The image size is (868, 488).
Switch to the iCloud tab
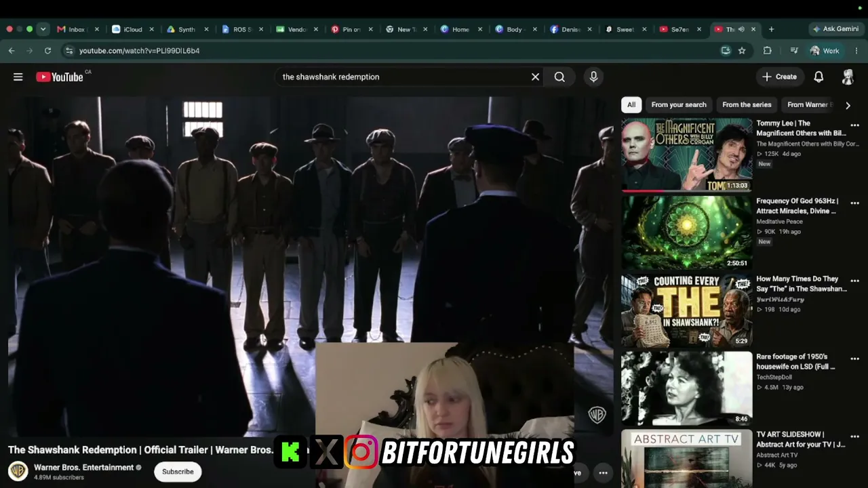click(x=134, y=29)
